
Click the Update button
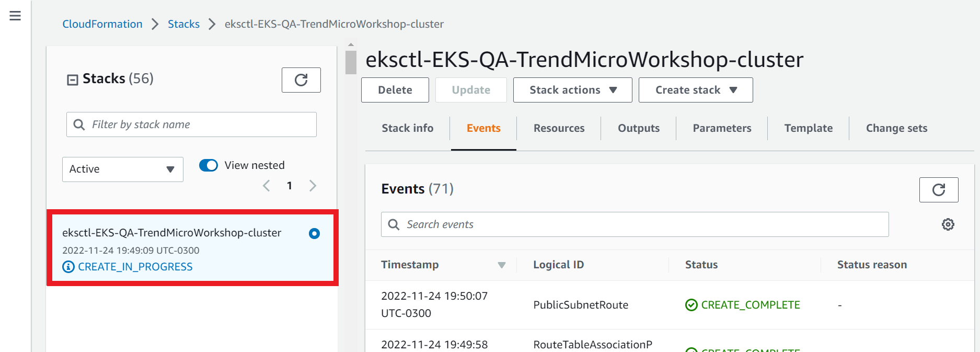point(471,90)
